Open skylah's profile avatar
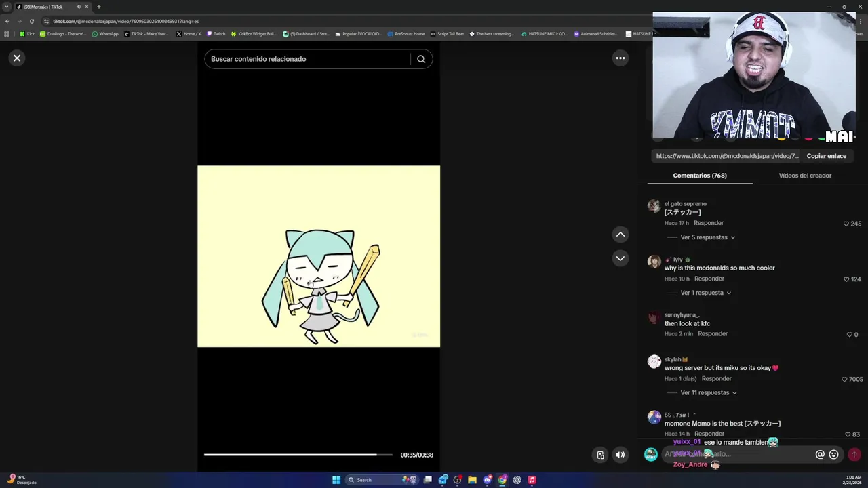The image size is (868, 488). coord(654,362)
